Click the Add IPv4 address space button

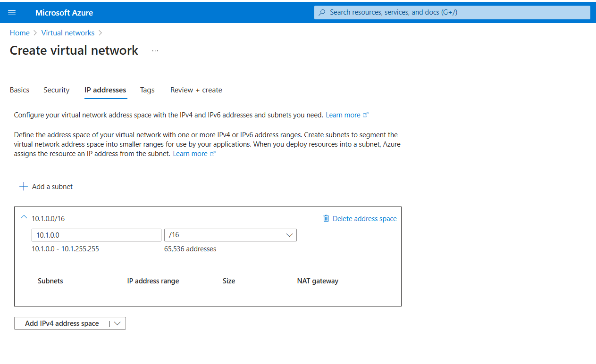[x=62, y=323]
